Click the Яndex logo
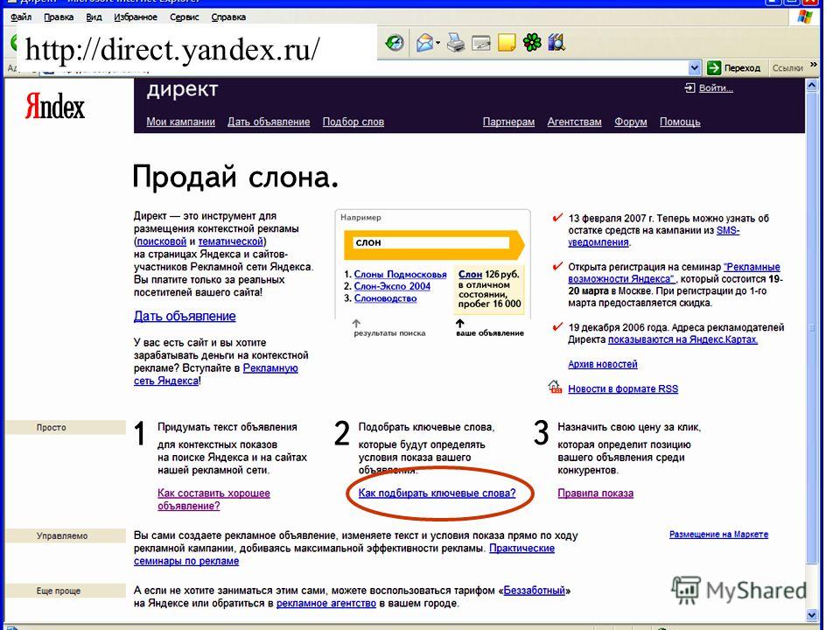Screen dimensions: 840x630 tap(54, 106)
